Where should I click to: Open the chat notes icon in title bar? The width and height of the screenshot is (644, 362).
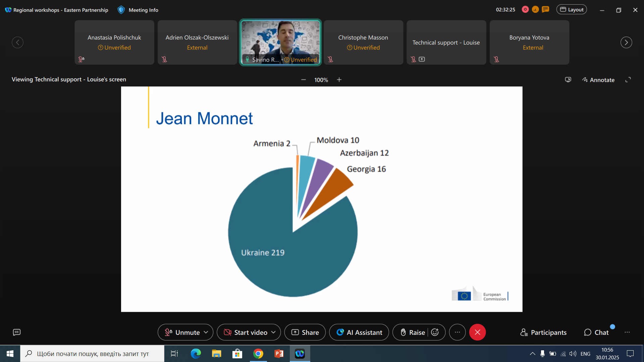point(546,10)
